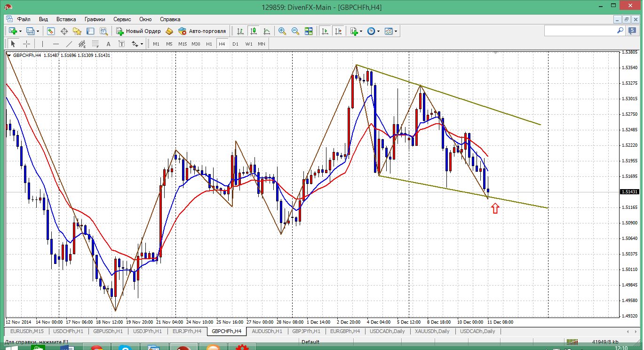644x350 pixels.
Task: Select the MN timeframe
Action: coord(262,44)
